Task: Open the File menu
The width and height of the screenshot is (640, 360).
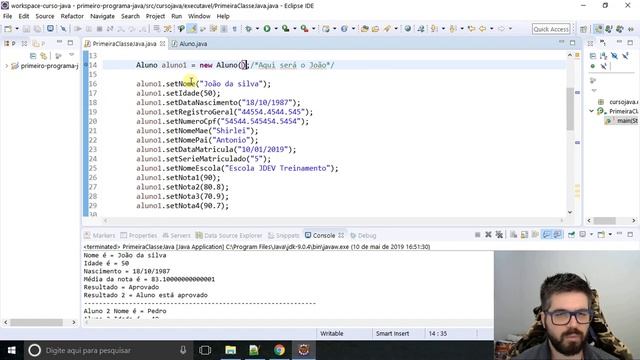Action: click(7, 16)
